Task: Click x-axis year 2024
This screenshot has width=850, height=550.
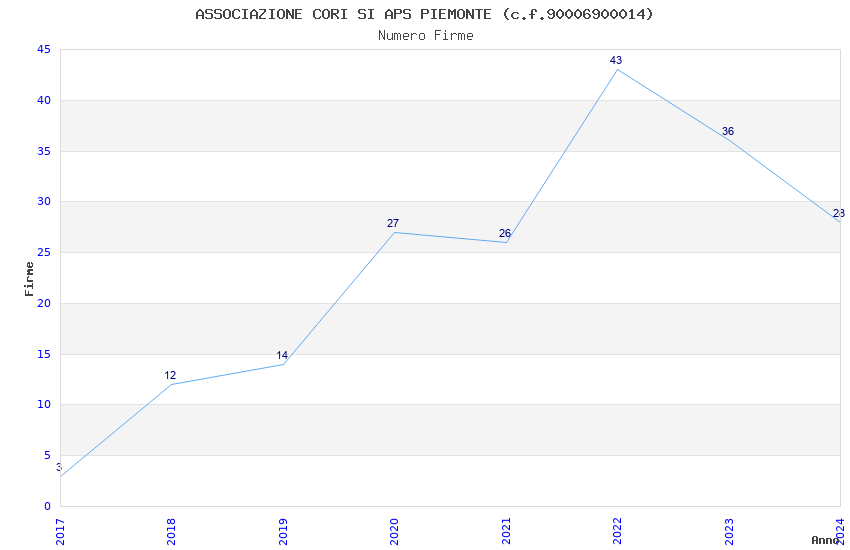Action: [840, 532]
